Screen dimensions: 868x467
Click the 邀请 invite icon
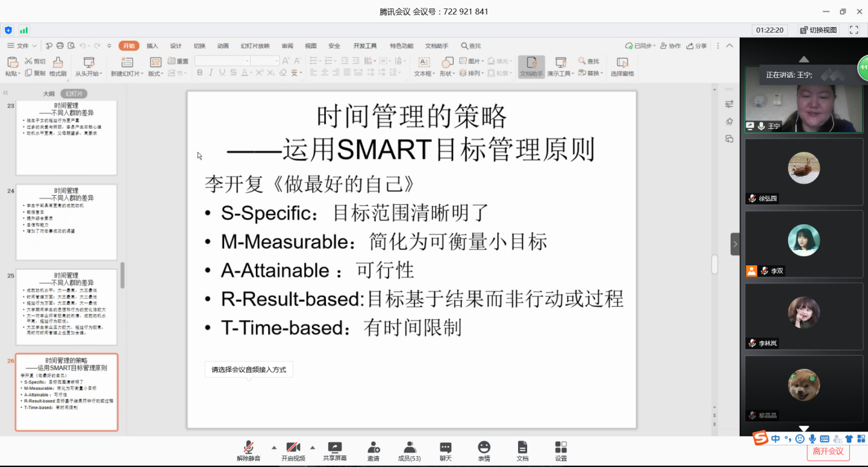[x=373, y=451]
